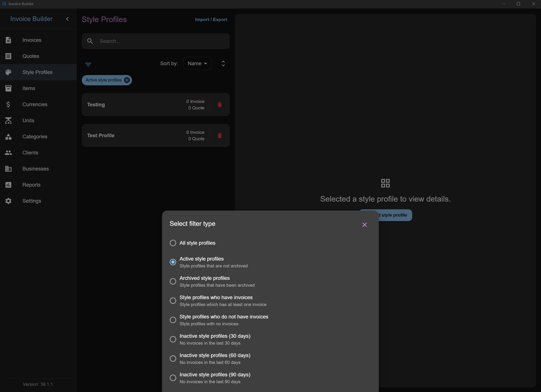Click the Style Profiles palette icon
The width and height of the screenshot is (541, 392).
click(x=8, y=72)
